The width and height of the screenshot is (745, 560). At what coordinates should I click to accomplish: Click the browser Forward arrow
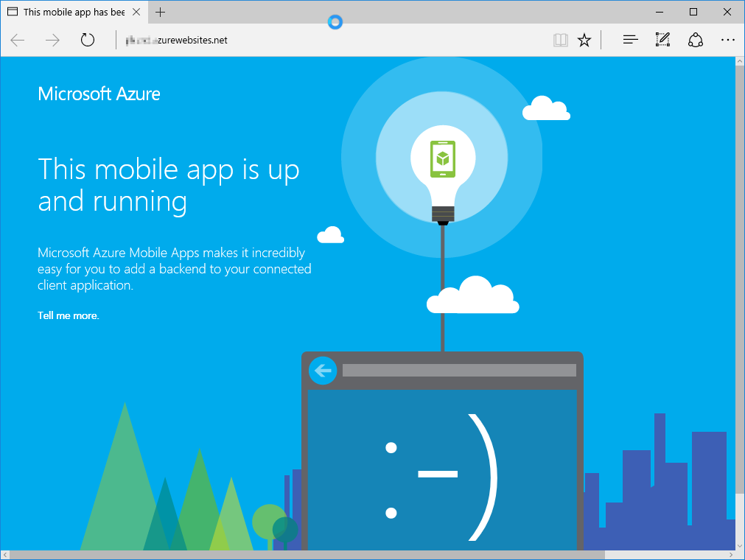pyautogui.click(x=52, y=40)
